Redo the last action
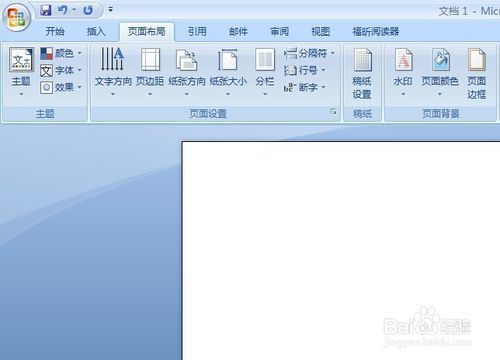500x360 pixels. click(x=88, y=10)
